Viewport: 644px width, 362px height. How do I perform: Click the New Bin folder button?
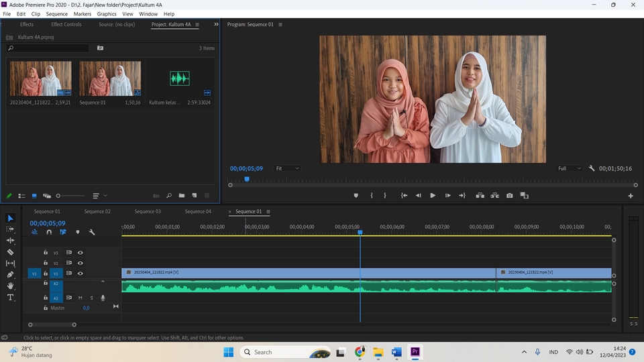click(182, 195)
